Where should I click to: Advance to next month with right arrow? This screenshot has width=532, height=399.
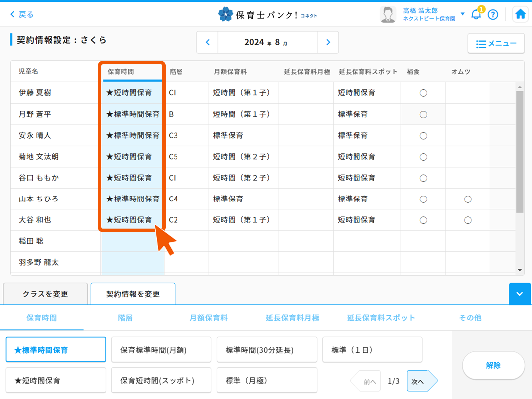click(328, 42)
